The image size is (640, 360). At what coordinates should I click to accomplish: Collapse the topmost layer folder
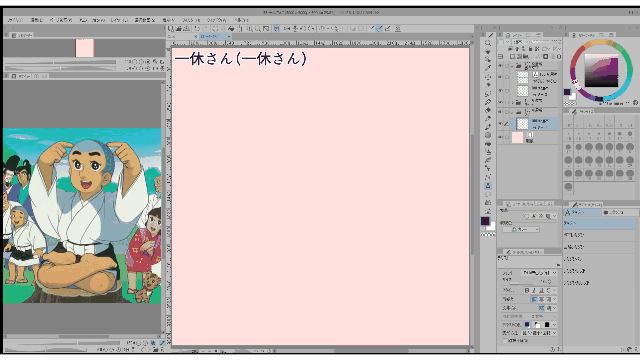[x=512, y=66]
